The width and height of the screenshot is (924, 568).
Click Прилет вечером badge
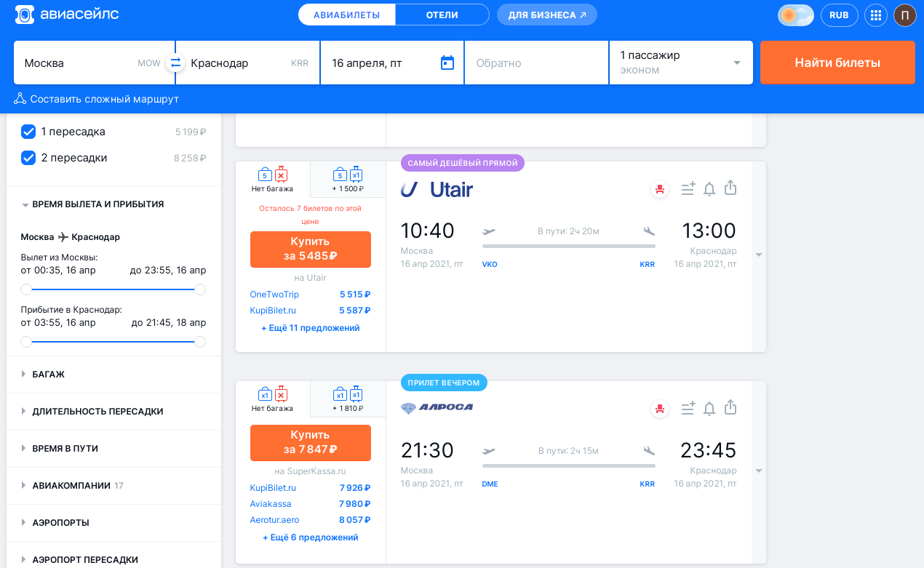pos(444,383)
